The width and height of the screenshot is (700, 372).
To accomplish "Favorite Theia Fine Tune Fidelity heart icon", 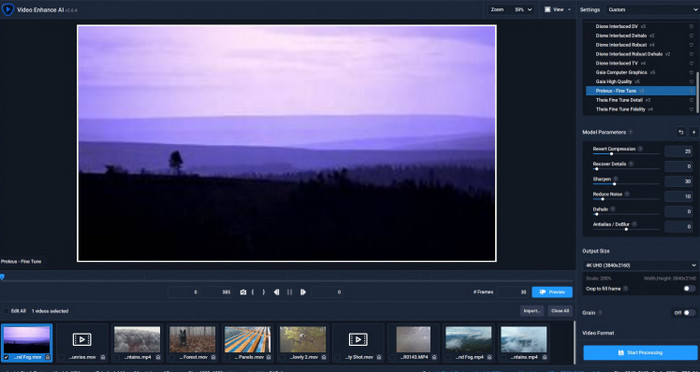I will click(x=692, y=109).
